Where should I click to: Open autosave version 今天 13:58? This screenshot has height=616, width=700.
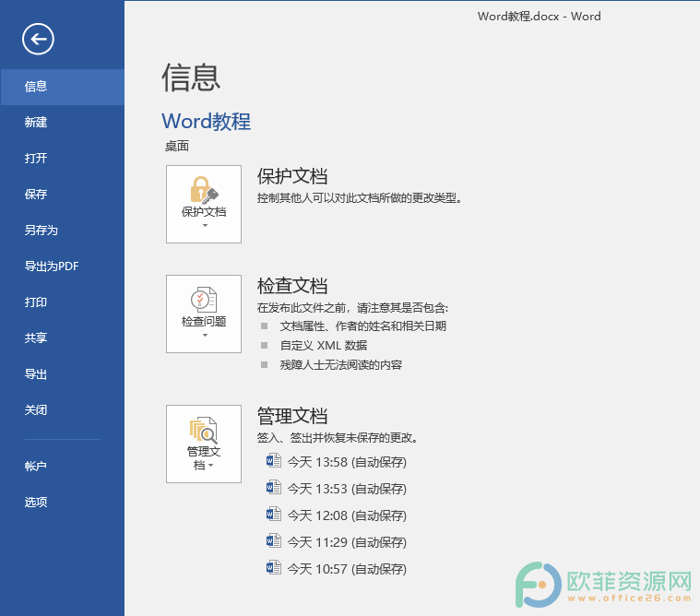pos(347,462)
